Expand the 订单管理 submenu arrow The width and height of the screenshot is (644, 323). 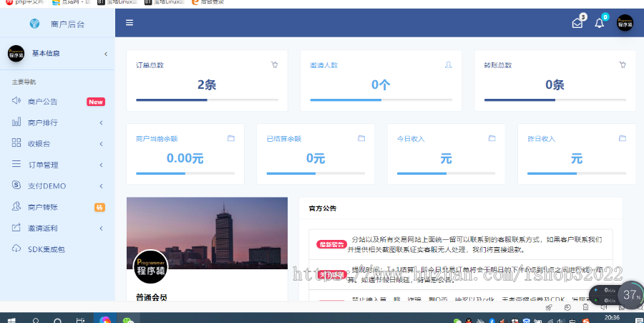click(x=101, y=165)
